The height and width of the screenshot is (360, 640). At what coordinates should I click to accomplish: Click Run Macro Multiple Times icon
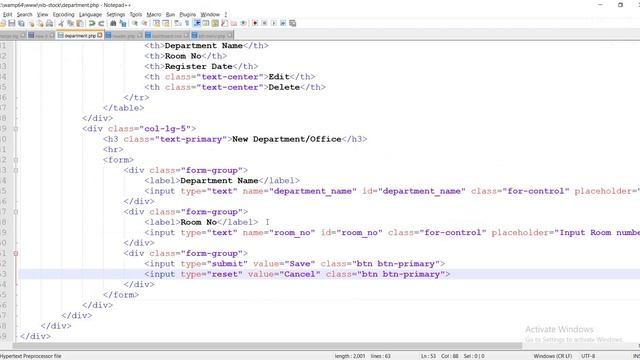point(283,23)
